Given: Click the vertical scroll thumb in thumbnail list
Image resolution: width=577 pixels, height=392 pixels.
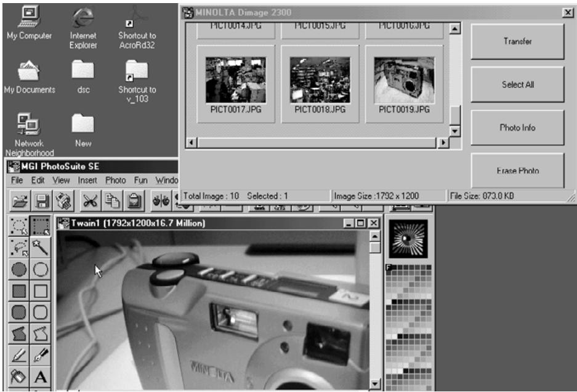Looking at the screenshot, I should pyautogui.click(x=455, y=116).
